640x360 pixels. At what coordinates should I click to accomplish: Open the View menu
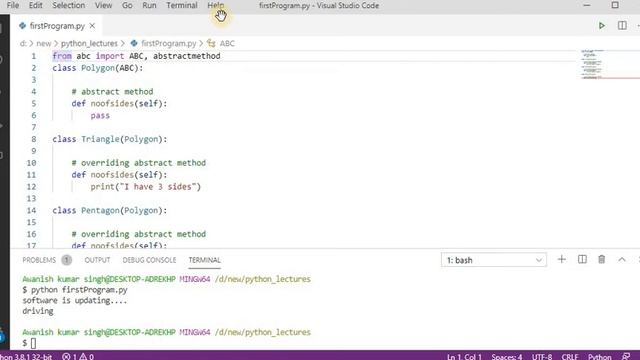point(103,5)
